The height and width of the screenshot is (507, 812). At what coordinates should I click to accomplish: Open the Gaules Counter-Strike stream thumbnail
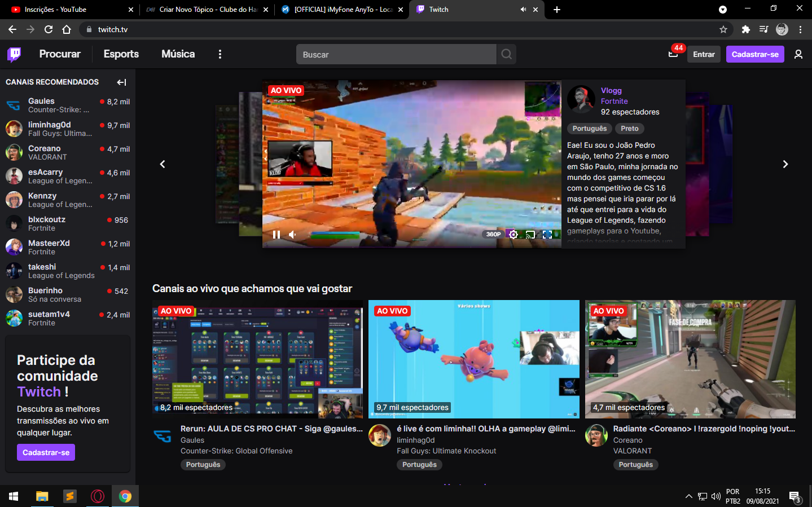tap(258, 359)
